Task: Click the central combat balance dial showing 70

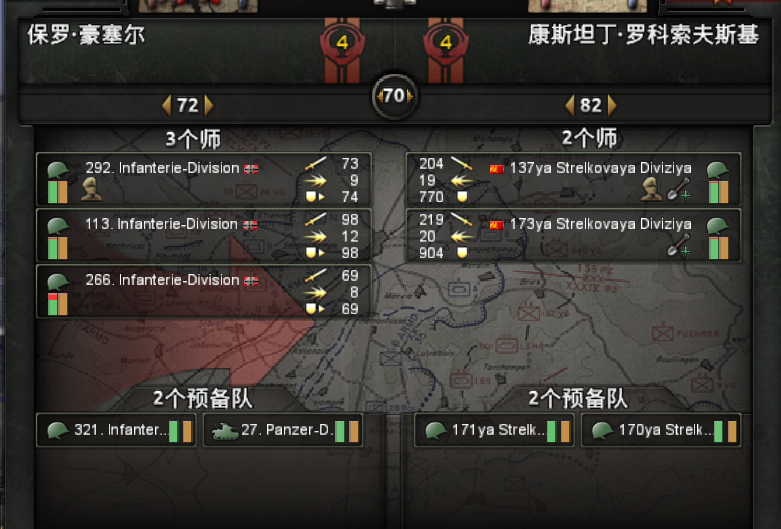Action: point(394,96)
